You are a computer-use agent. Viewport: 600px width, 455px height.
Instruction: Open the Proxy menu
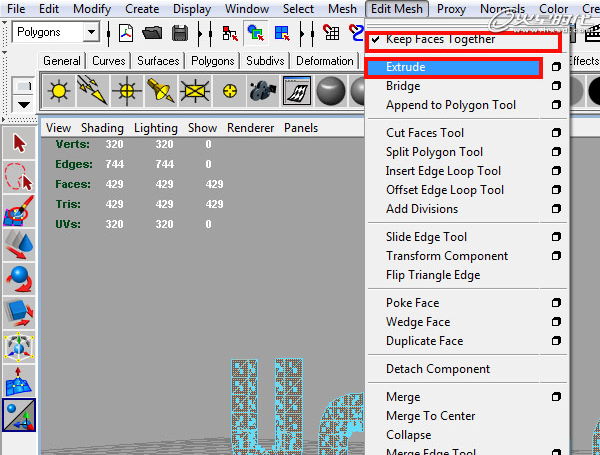click(x=451, y=8)
